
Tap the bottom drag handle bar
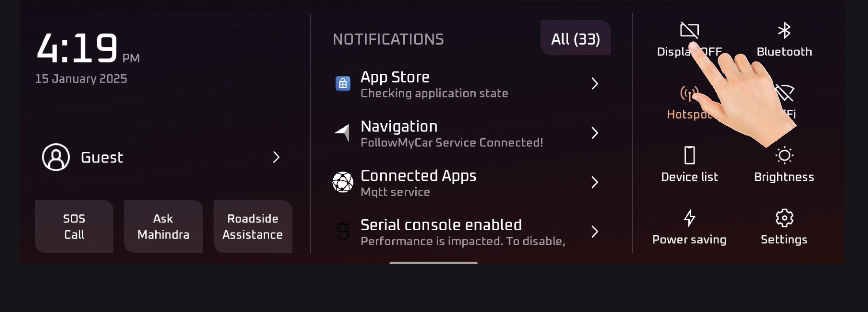(x=433, y=263)
